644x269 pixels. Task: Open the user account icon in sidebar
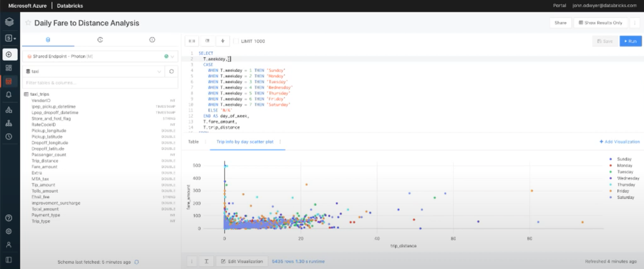(9, 245)
